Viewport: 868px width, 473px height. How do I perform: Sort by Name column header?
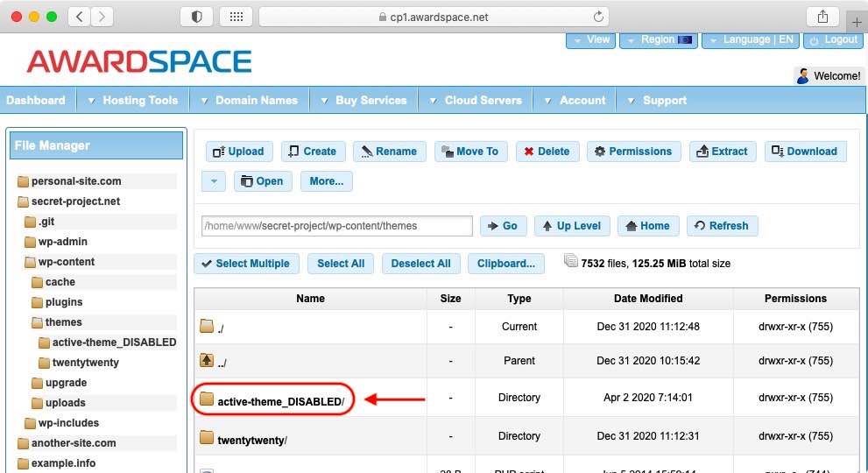tap(311, 299)
